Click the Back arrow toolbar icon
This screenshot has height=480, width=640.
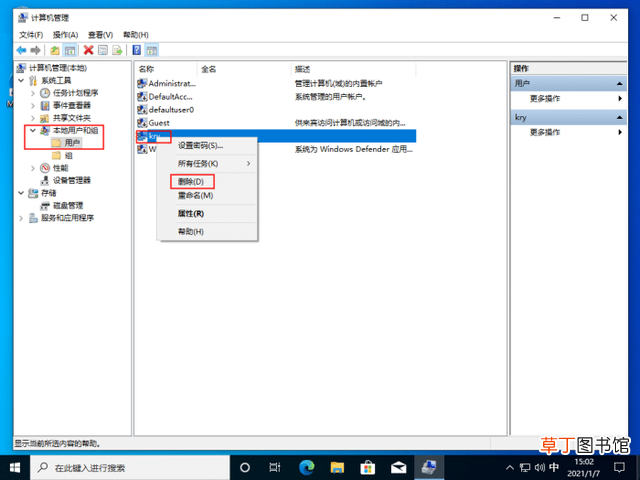[x=21, y=50]
